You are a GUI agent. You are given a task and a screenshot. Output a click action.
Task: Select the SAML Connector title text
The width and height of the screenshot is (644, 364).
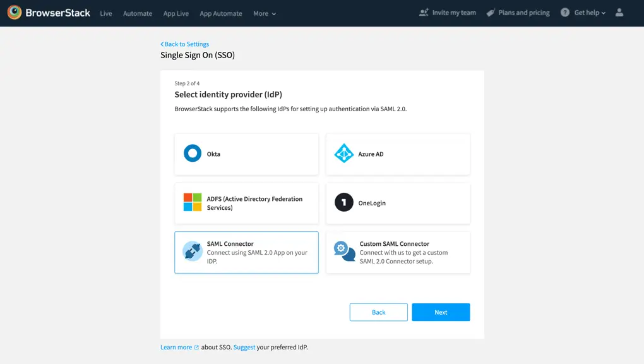230,243
